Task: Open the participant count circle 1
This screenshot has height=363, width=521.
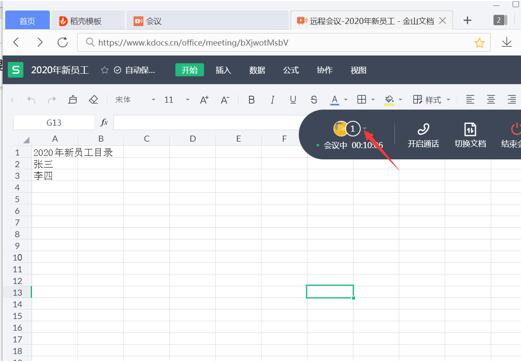Action: 353,129
